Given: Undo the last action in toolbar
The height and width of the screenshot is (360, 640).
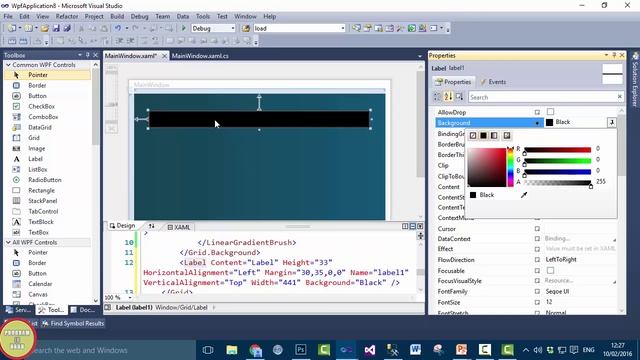Looking at the screenshot, I should 118,28.
